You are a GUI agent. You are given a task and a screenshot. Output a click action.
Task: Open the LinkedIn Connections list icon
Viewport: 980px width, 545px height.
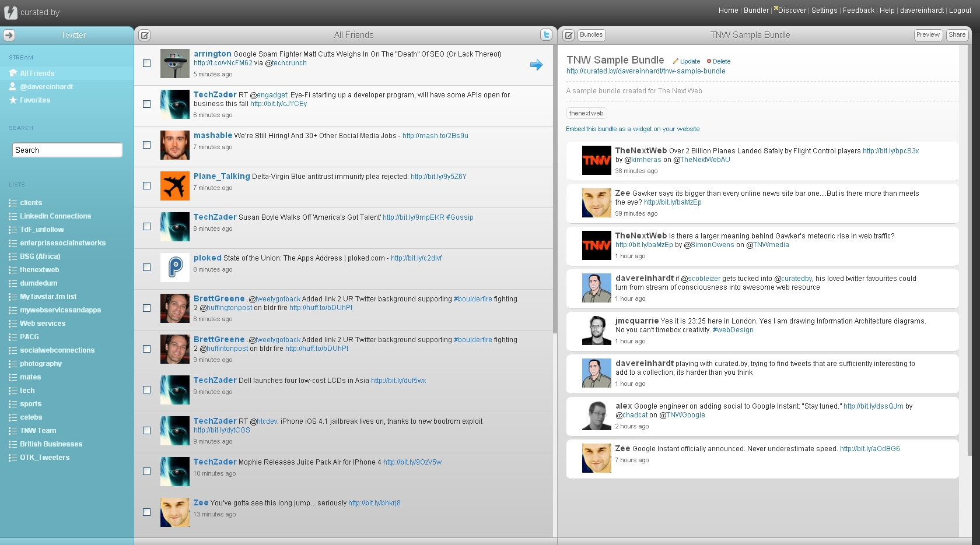click(13, 216)
